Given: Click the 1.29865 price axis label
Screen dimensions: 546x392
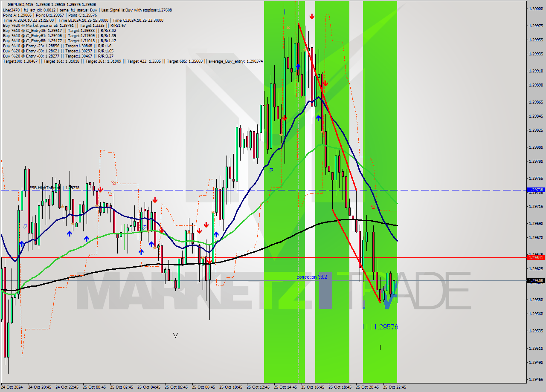Looking at the screenshot, I should tap(536, 102).
